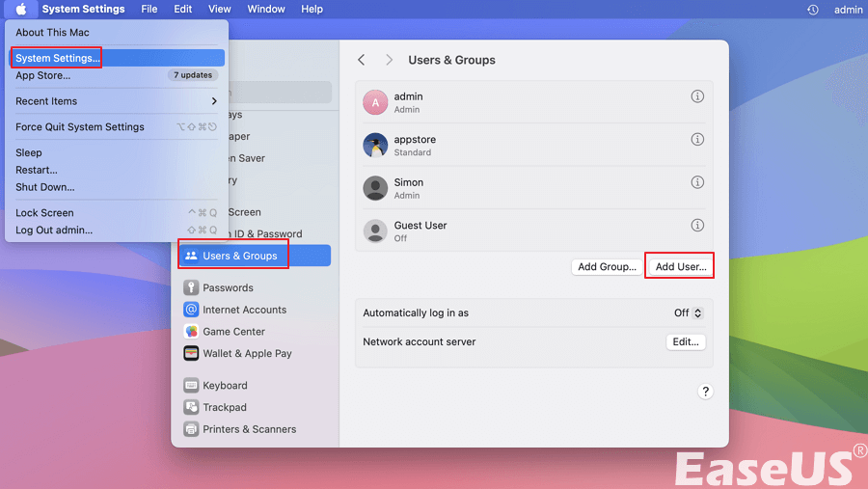The width and height of the screenshot is (868, 489).
Task: Click the Keyboard icon in sidebar
Action: (191, 386)
